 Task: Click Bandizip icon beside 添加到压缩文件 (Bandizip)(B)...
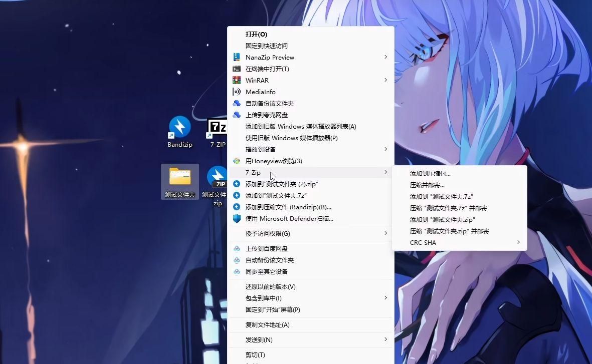point(237,207)
